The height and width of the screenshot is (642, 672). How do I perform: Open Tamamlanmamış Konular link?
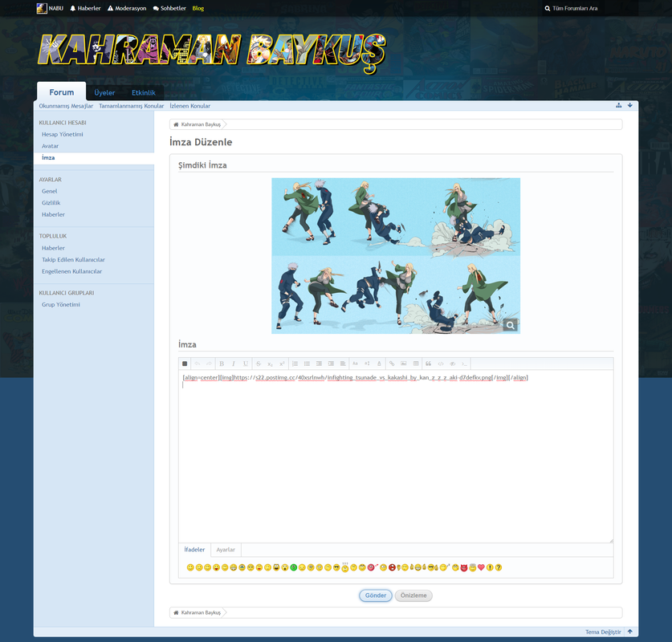click(x=132, y=106)
